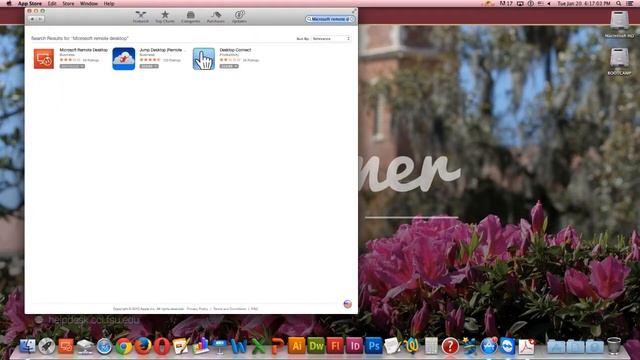
Task: Open the Edit menu
Action: pos(52,3)
